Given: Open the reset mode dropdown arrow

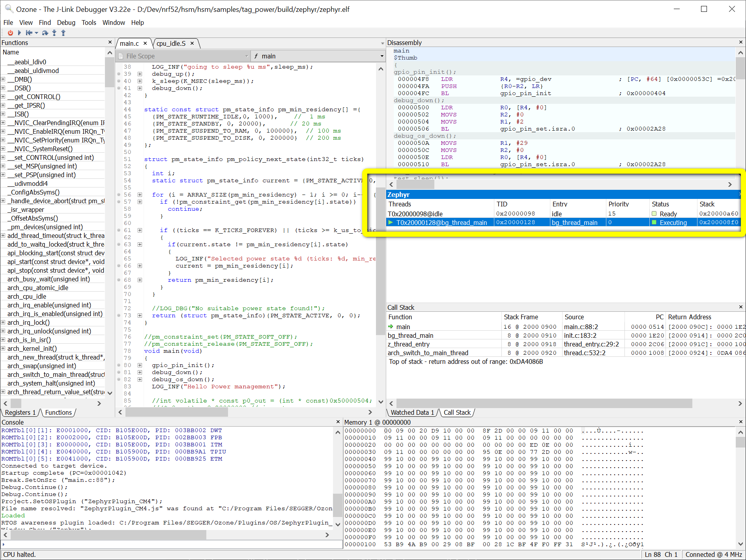Looking at the screenshot, I should pyautogui.click(x=36, y=33).
